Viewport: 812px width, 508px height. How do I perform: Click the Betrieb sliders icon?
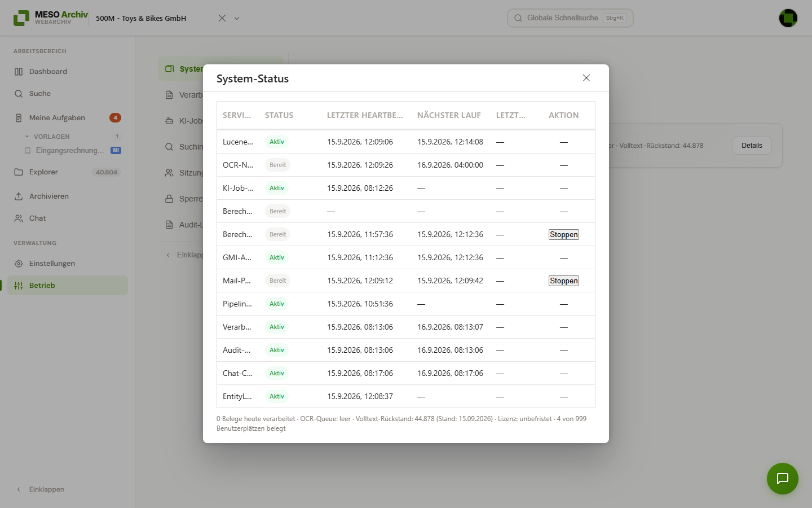click(x=19, y=286)
